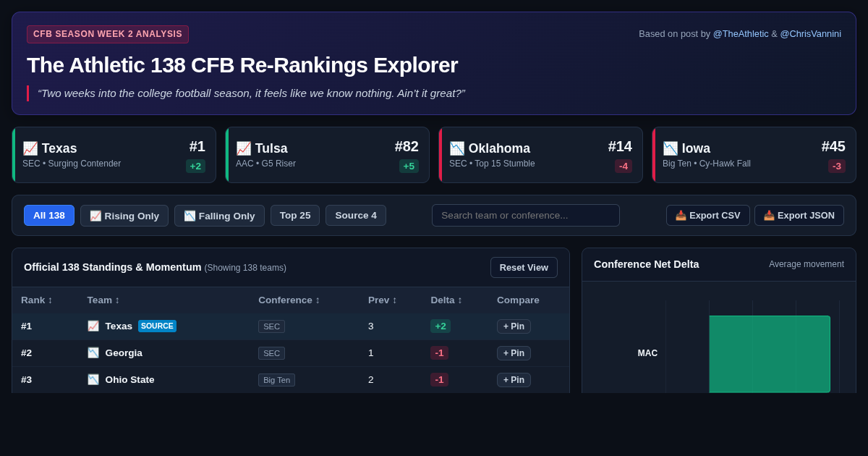Filter to Rising Only teams
This screenshot has height=456, width=868.
pyautogui.click(x=124, y=216)
